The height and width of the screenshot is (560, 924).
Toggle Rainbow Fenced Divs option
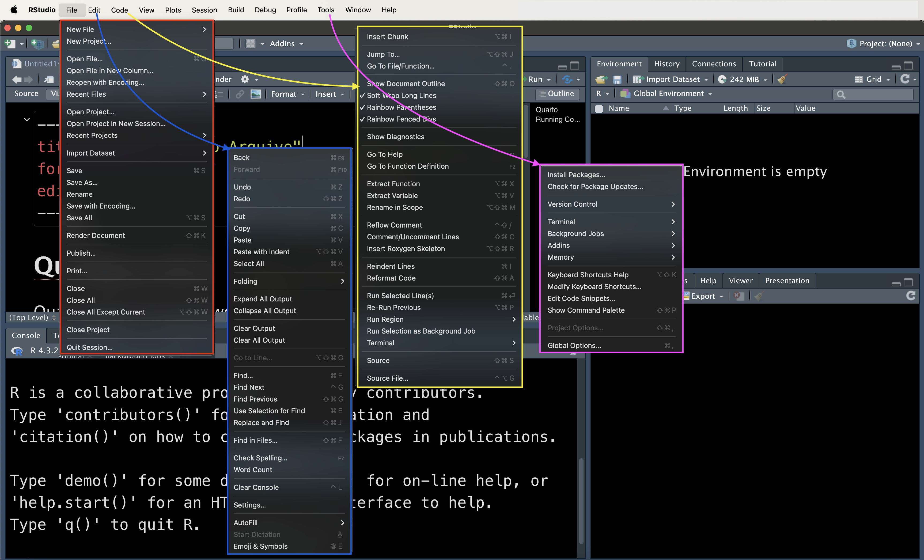tap(402, 119)
